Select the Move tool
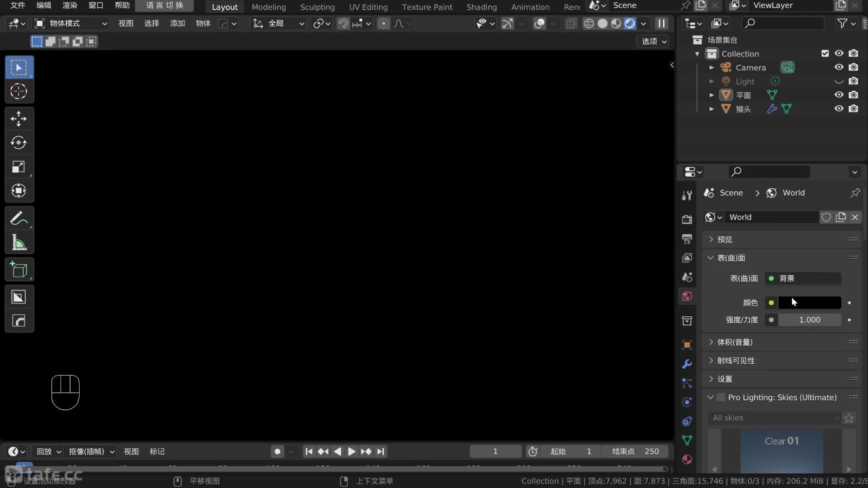The image size is (868, 488). coord(19,119)
